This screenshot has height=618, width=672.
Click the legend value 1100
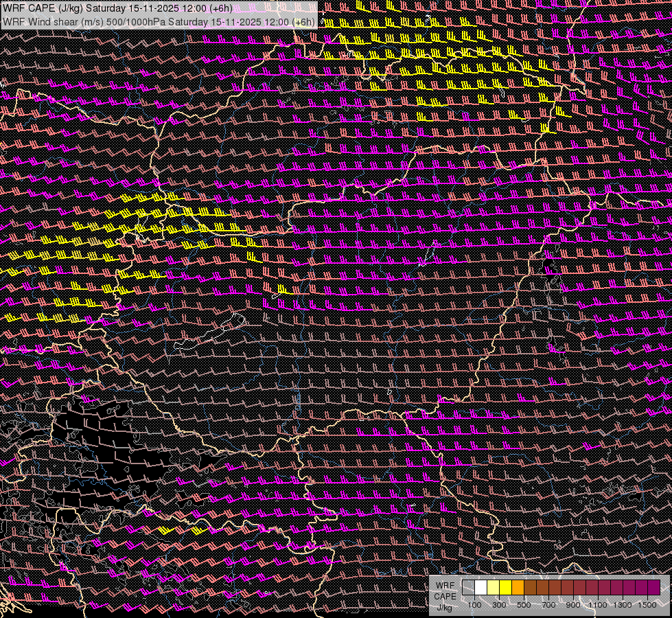pyautogui.click(x=597, y=605)
